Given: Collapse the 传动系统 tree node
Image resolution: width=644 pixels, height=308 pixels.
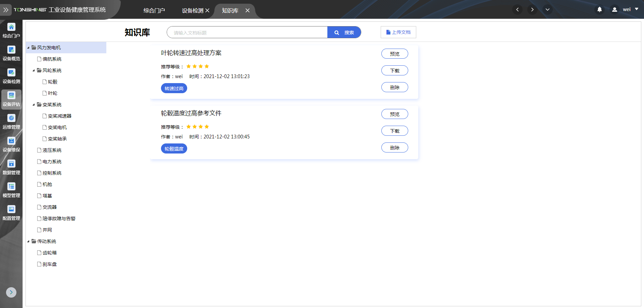Looking at the screenshot, I should [29, 242].
